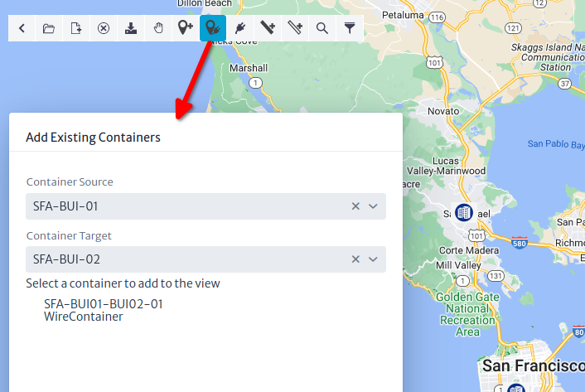The width and height of the screenshot is (585, 392).
Task: Click the Route 121 shield on map
Action: click(x=513, y=28)
